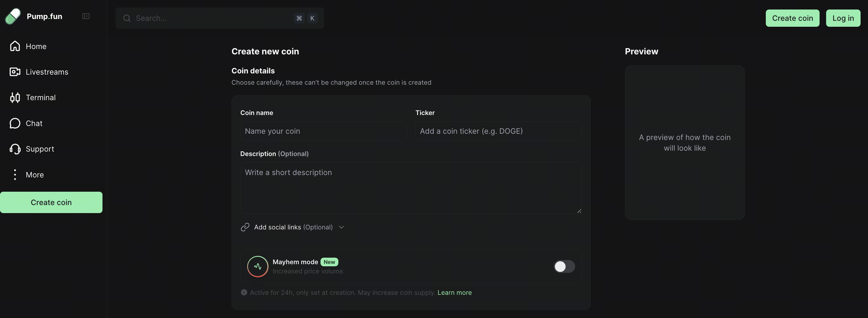Click the Support headset icon
The width and height of the screenshot is (868, 318).
[15, 149]
